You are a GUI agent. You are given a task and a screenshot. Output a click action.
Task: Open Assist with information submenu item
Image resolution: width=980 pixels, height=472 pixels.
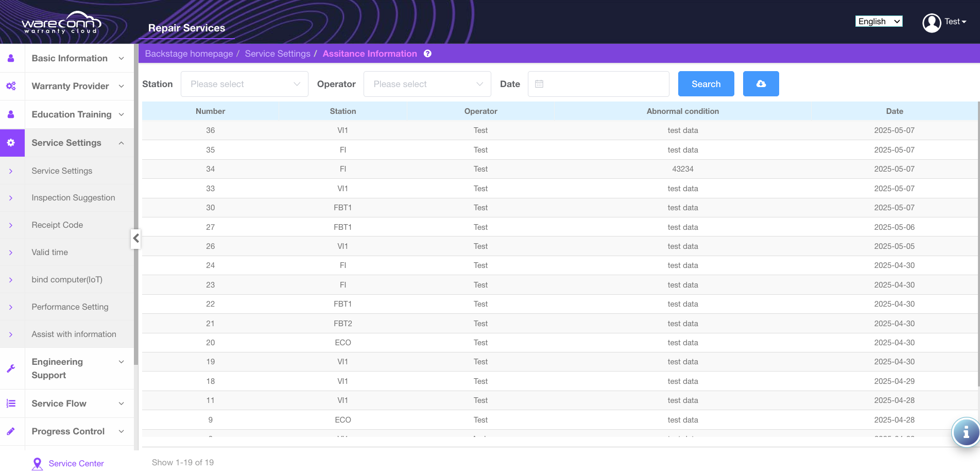[74, 334]
